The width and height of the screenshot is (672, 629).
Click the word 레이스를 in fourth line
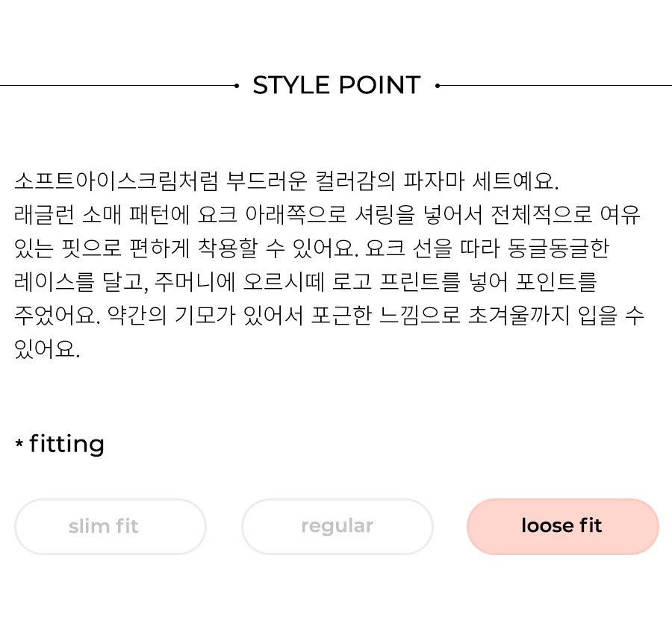pos(55,282)
